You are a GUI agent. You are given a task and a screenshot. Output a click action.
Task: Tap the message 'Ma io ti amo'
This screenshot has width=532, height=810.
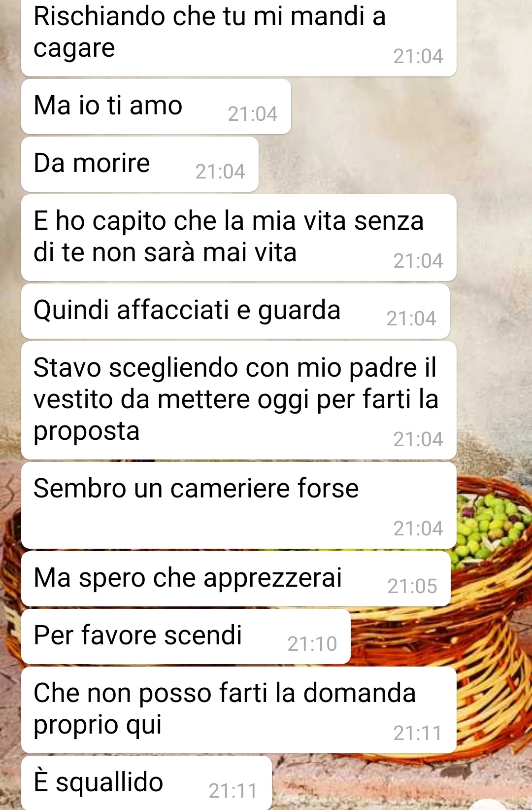click(156, 106)
